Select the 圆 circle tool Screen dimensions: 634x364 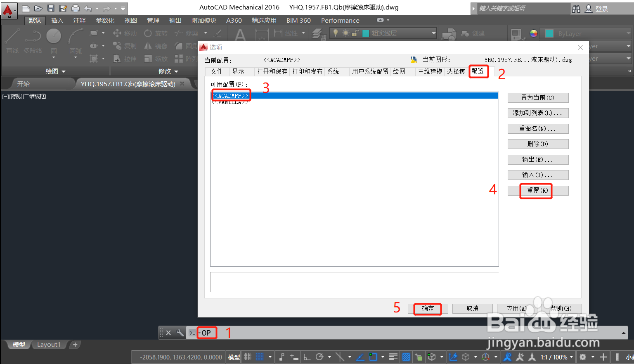54,41
